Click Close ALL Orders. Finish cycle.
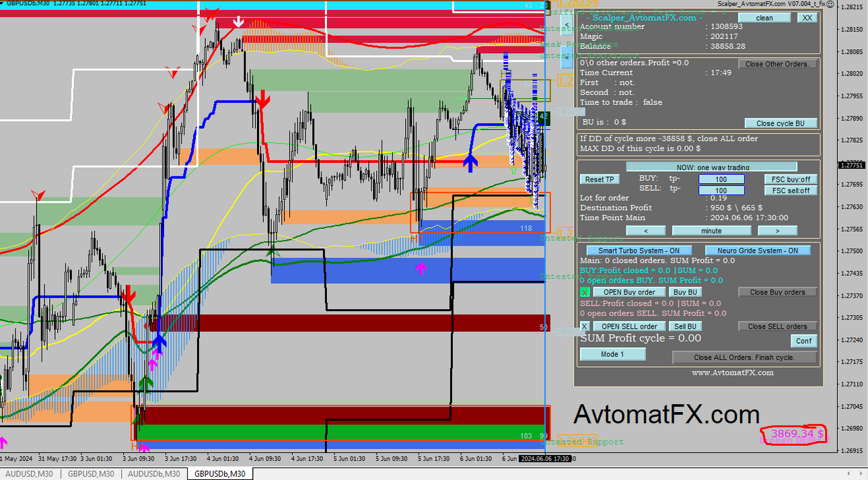The width and height of the screenshot is (868, 480). pos(744,357)
